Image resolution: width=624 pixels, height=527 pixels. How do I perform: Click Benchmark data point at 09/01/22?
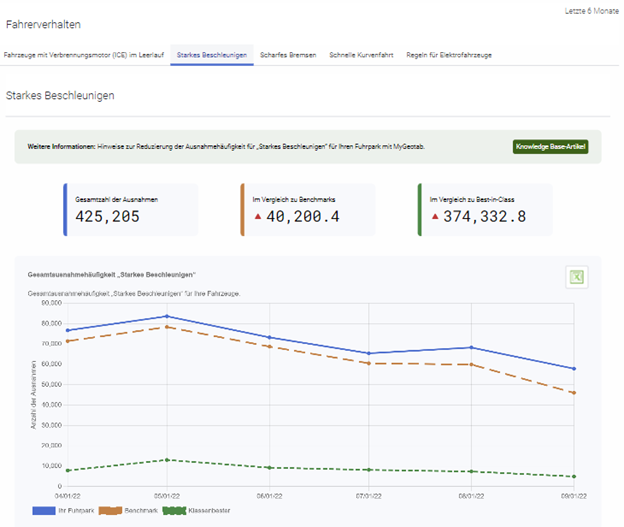pos(573,393)
